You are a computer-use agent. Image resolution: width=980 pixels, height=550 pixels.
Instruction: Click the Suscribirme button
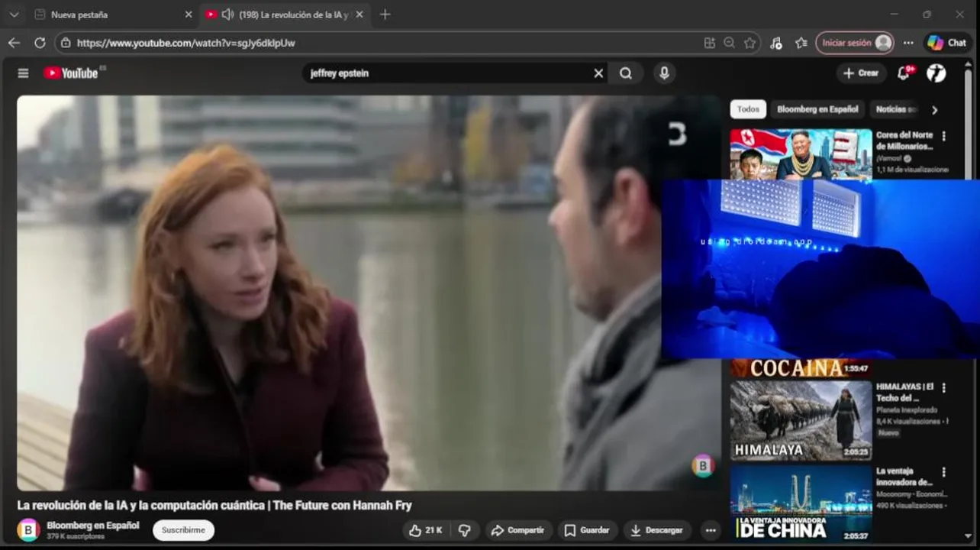183,530
